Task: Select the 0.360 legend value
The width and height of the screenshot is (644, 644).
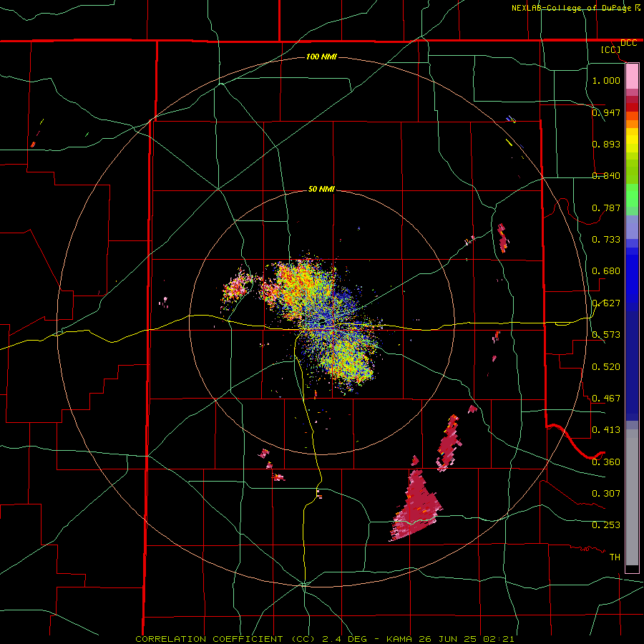Action: point(606,462)
